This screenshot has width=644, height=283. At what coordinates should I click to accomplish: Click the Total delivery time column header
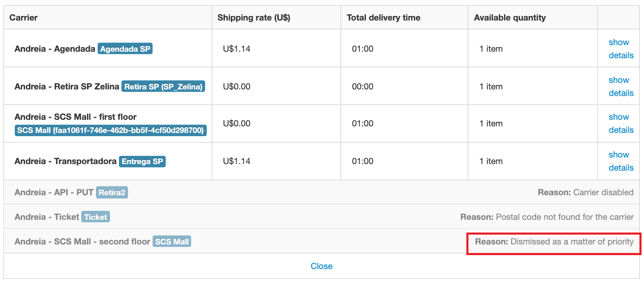pos(384,18)
